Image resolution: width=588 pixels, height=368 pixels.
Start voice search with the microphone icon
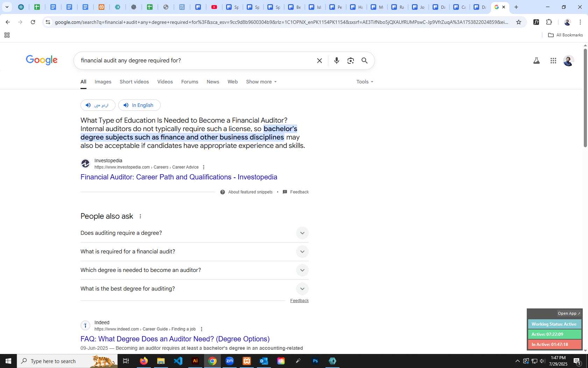coord(336,61)
